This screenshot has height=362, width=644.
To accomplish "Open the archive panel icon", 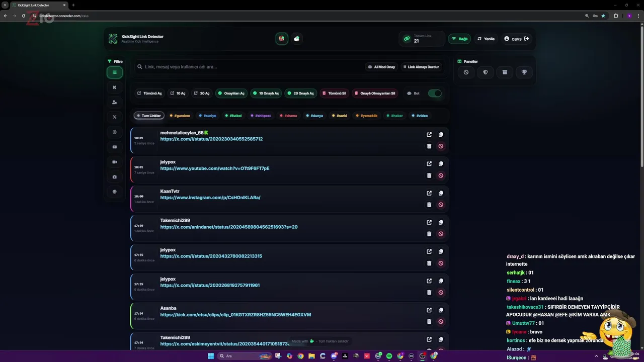I will (505, 72).
